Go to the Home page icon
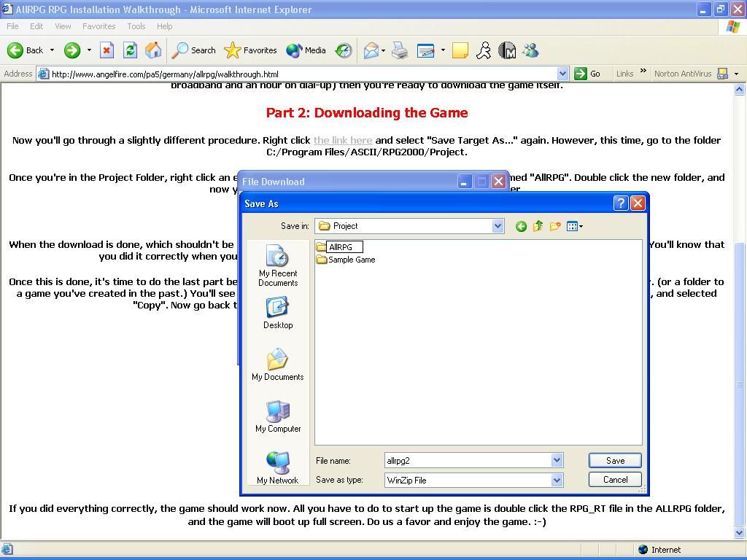 [x=153, y=50]
